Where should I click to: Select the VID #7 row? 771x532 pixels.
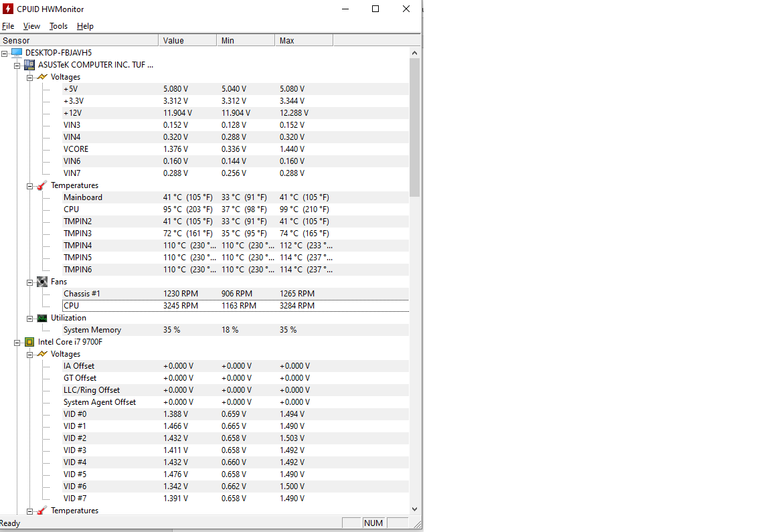point(235,499)
